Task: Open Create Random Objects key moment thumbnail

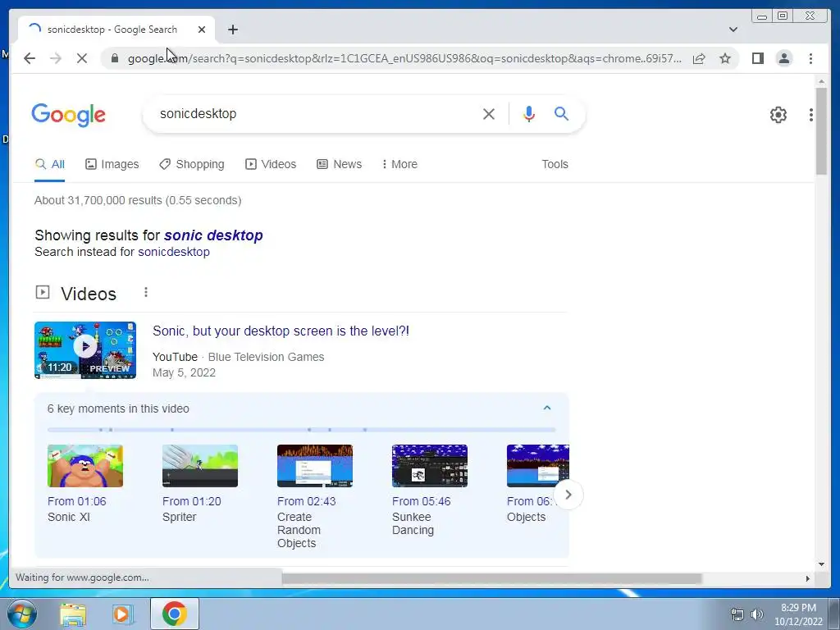Action: (315, 466)
